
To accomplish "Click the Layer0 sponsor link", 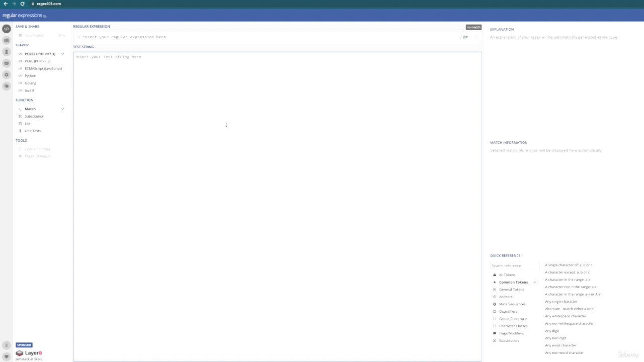I will [x=29, y=353].
